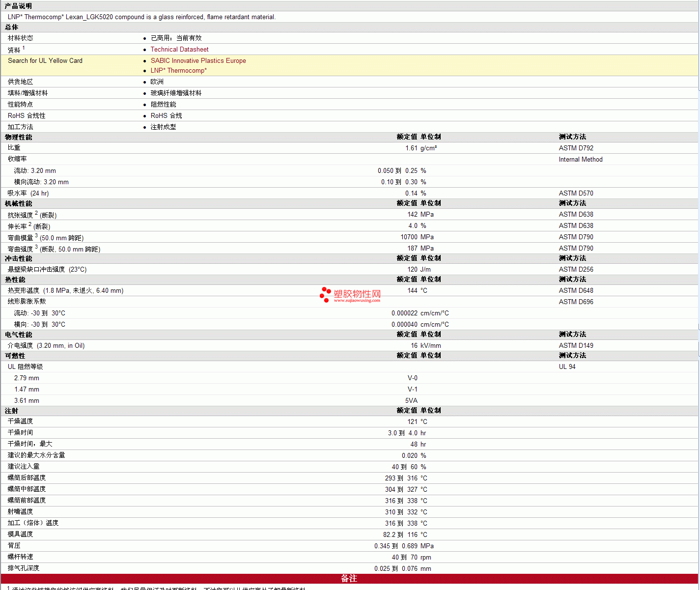Click the 电气性能 section header
Viewport: 700px width, 590px height.
[19, 335]
